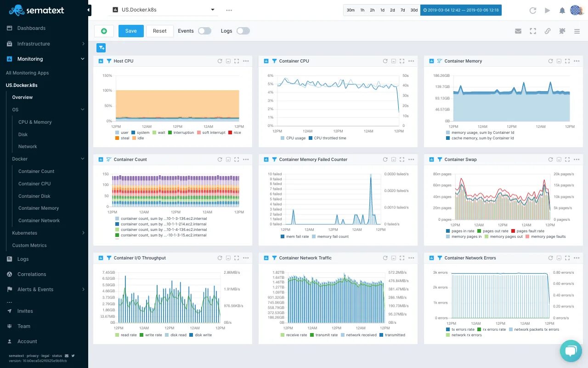Expand the Infrastructure sidebar section
Screen dimensions: 588x368
pyautogui.click(x=44, y=44)
